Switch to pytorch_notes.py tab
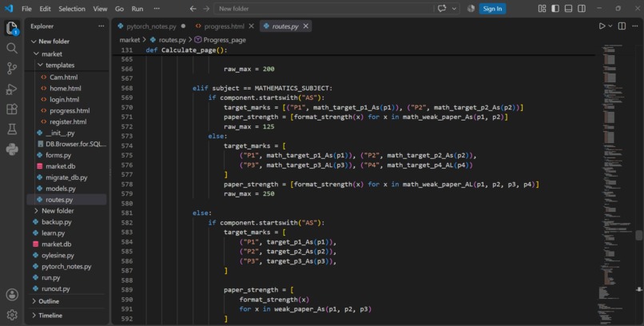 pos(151,26)
